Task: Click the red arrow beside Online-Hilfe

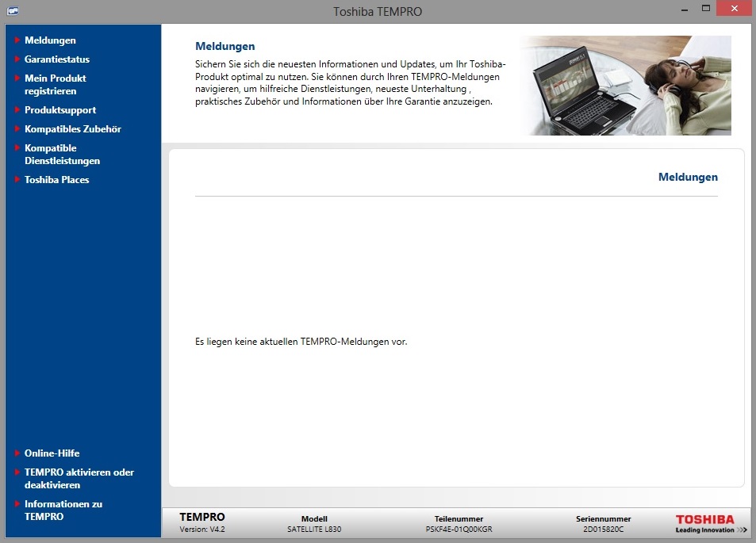Action: (x=17, y=453)
